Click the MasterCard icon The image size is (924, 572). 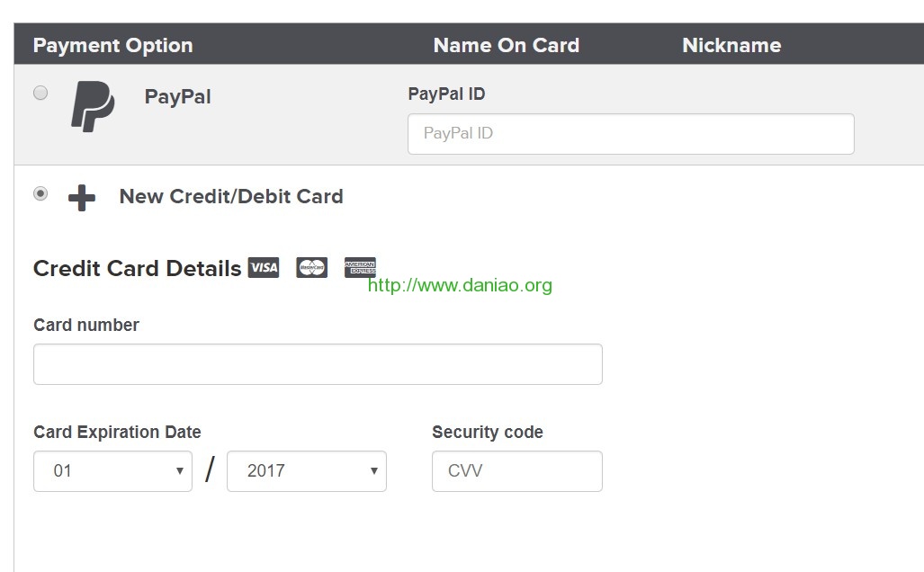[311, 267]
